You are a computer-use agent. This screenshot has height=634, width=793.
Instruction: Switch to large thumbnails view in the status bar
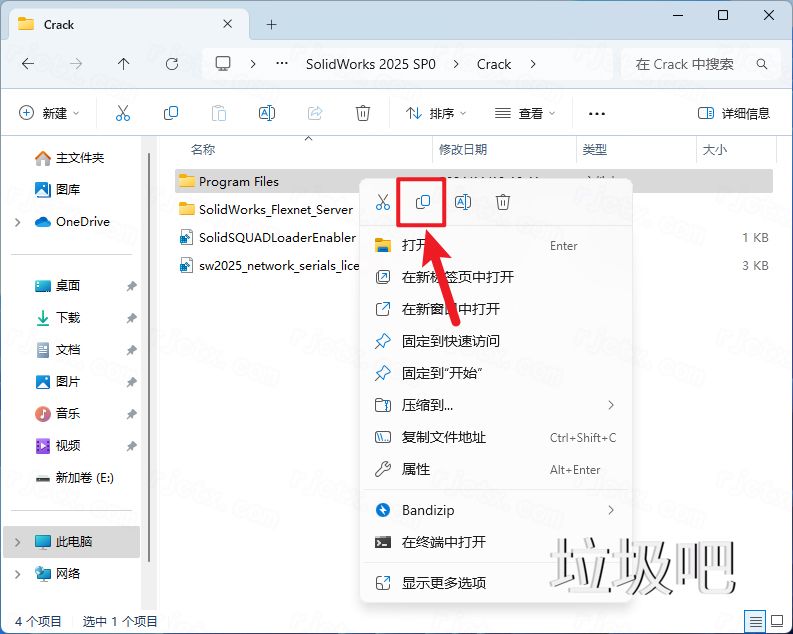click(777, 620)
